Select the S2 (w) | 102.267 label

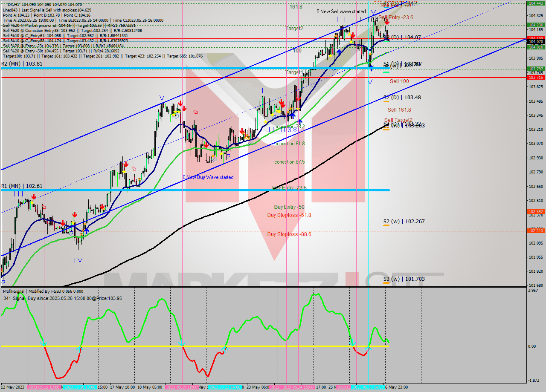pos(404,222)
